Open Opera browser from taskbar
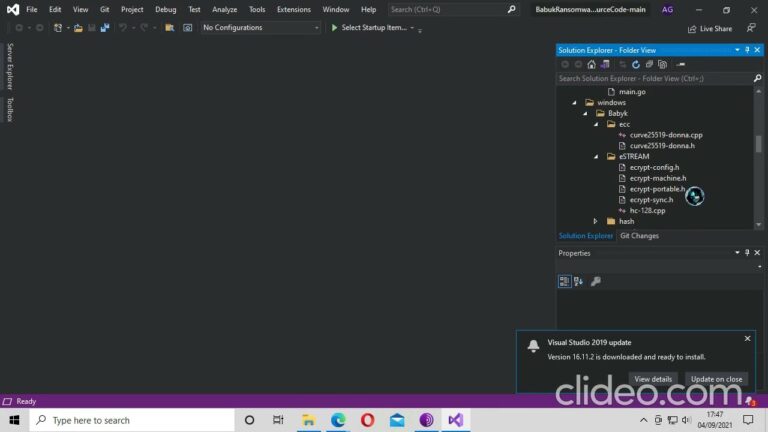Screen dimensions: 768x432 [367, 420]
